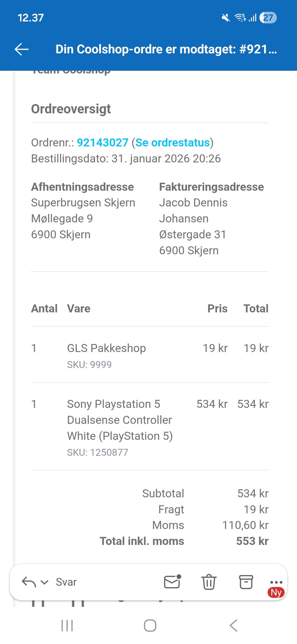Archive this email using the box icon
Screen dimensions: 297x644
click(246, 582)
